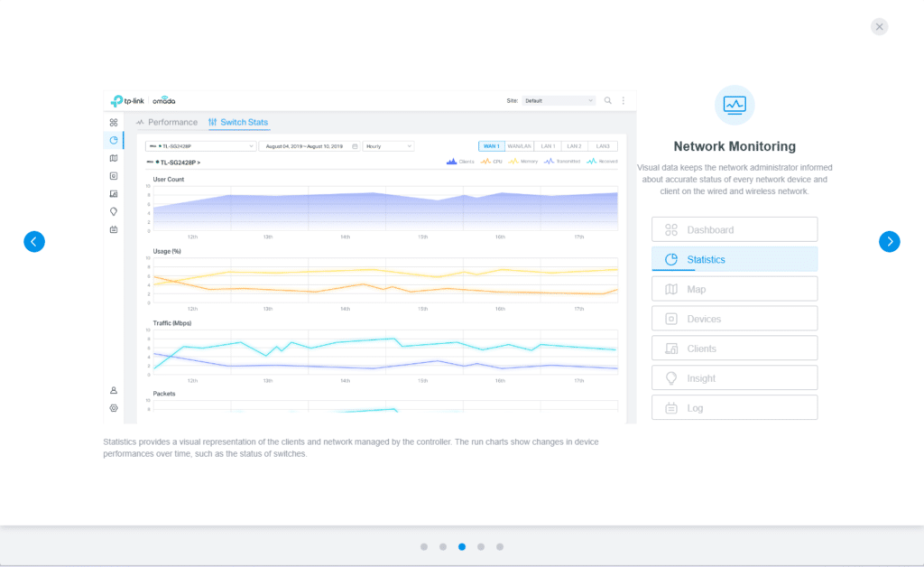Open the Log feature view
The height and width of the screenshot is (567, 924).
pyautogui.click(x=734, y=408)
